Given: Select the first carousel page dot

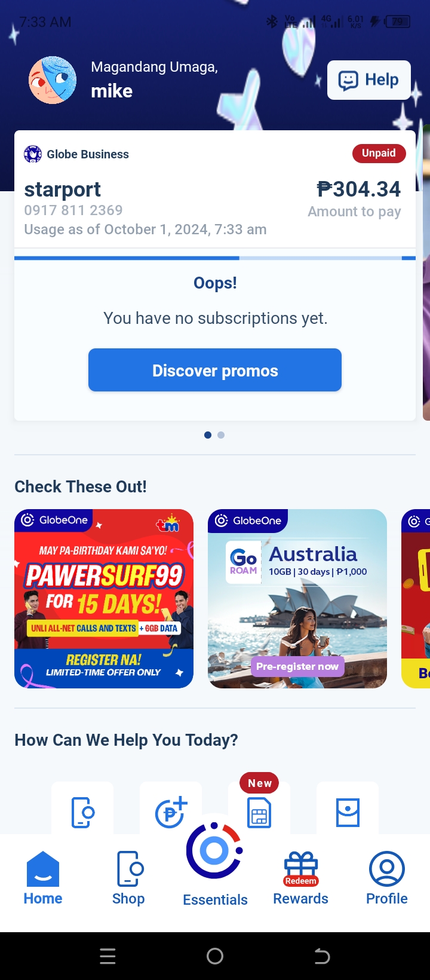Looking at the screenshot, I should pyautogui.click(x=208, y=435).
